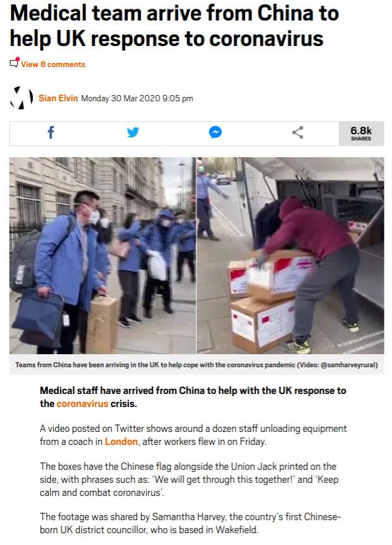Click paragraph about Chinese flag and Union Jack
392x545 pixels.
(x=189, y=480)
